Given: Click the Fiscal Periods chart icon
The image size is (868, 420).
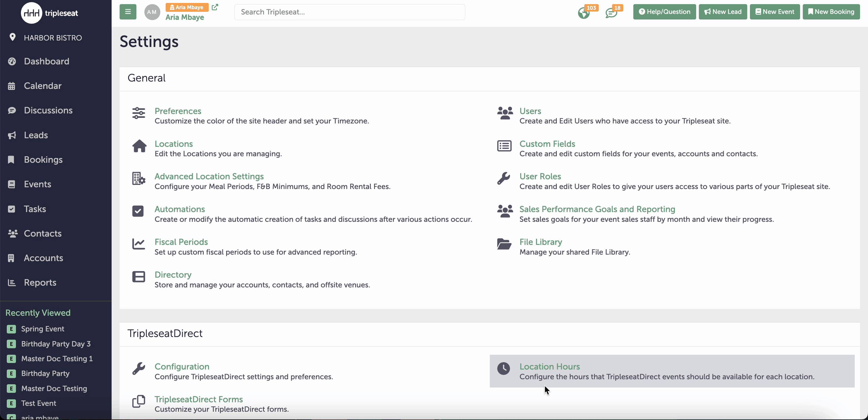Looking at the screenshot, I should coord(138,244).
